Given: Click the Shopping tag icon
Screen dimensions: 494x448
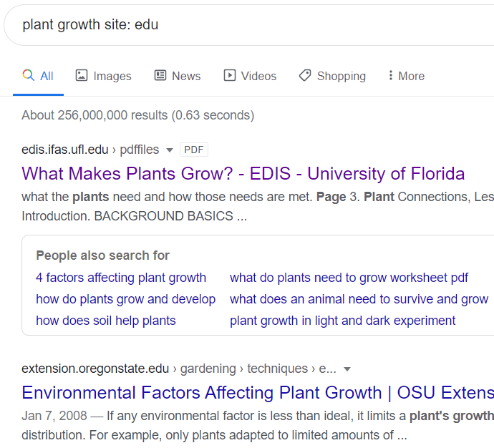Looking at the screenshot, I should [305, 76].
